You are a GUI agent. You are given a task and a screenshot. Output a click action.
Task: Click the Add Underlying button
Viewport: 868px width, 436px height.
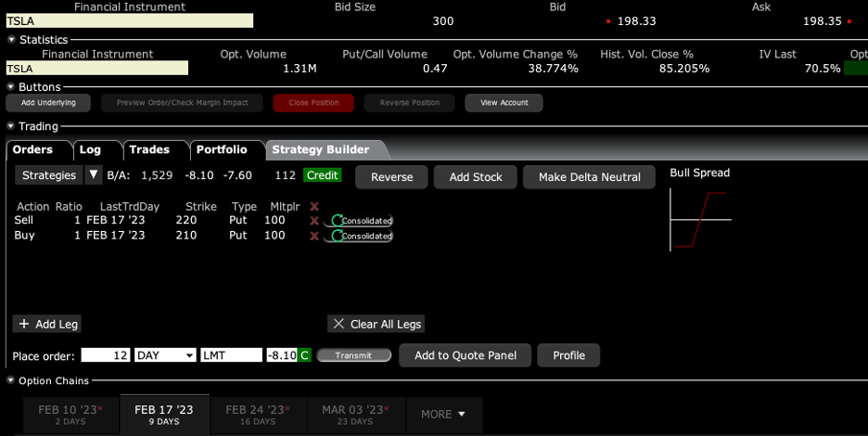pos(48,102)
